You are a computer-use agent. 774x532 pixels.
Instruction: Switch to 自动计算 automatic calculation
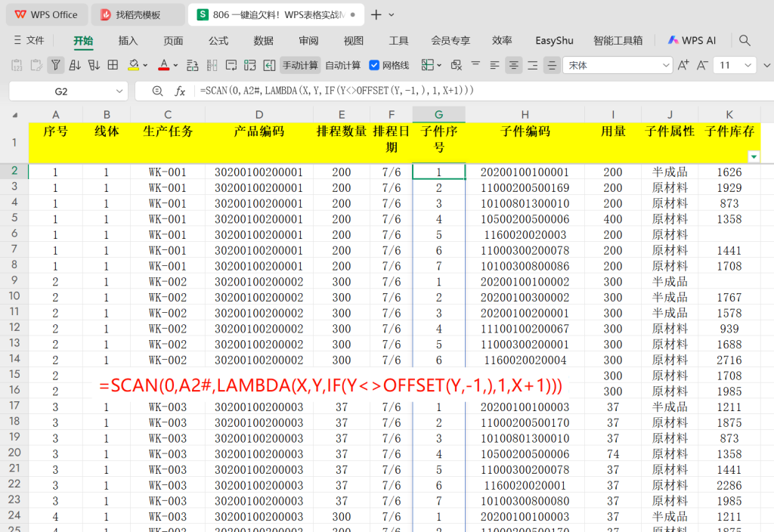343,65
